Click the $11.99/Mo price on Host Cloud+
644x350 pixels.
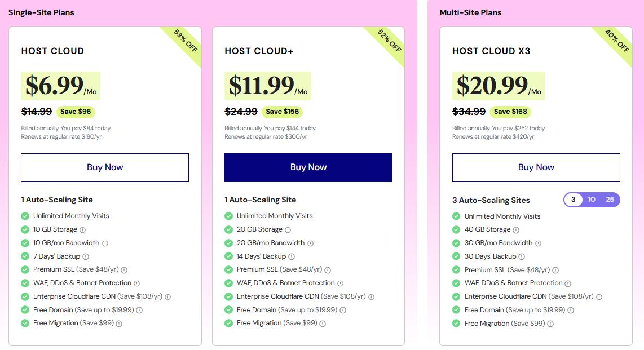(x=268, y=86)
